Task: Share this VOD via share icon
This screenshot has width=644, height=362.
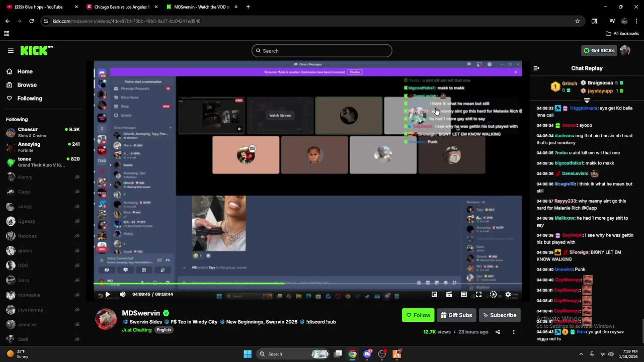Action: [x=498, y=332]
